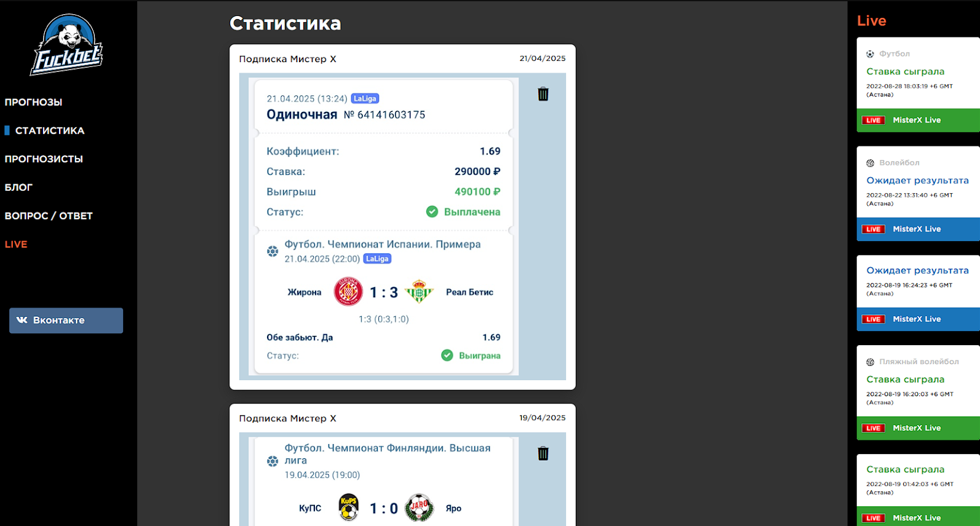Open the LIVE menu item in sidebar
The height and width of the screenshot is (526, 980).
coord(16,244)
